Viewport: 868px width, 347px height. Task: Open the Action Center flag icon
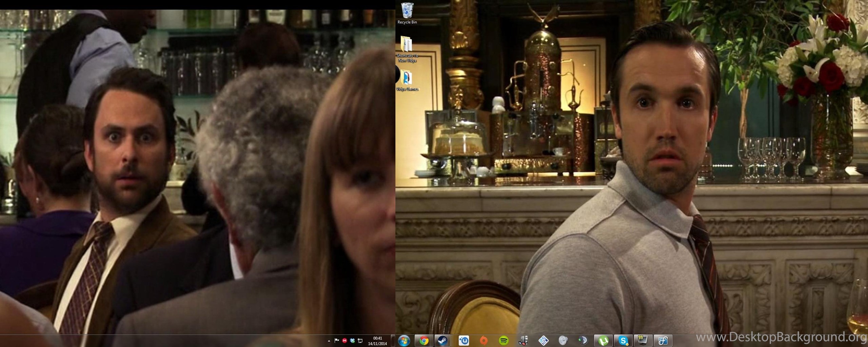[337, 341]
